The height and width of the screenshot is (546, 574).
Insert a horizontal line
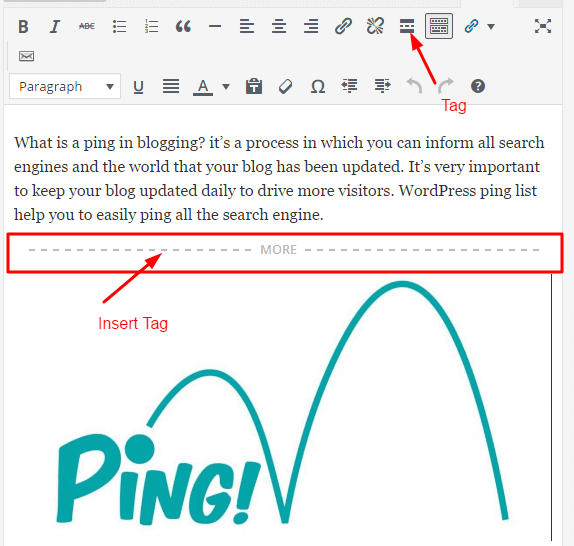pyautogui.click(x=215, y=26)
